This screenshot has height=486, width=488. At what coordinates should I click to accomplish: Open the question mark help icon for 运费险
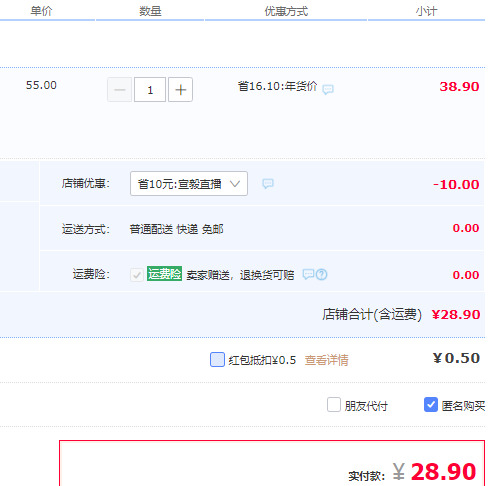click(322, 275)
